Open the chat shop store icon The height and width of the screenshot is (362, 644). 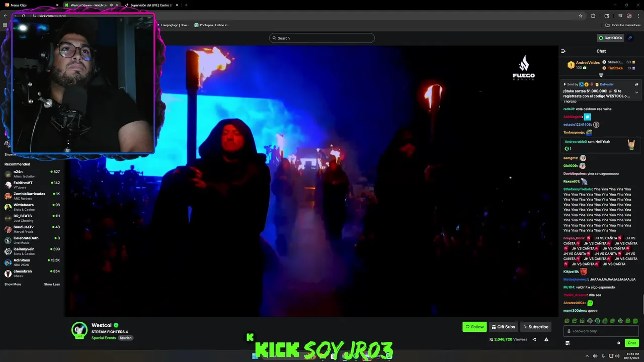pyautogui.click(x=568, y=343)
